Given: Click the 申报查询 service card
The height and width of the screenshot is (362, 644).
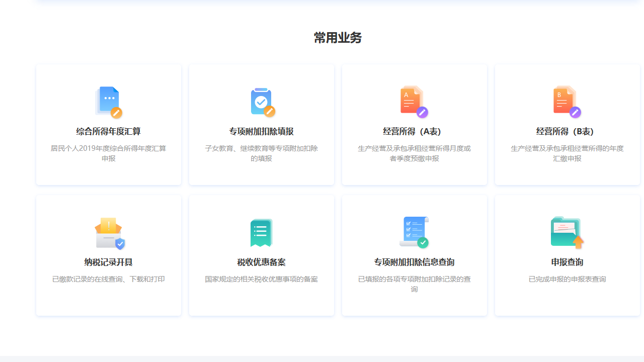Looking at the screenshot, I should pyautogui.click(x=567, y=255).
